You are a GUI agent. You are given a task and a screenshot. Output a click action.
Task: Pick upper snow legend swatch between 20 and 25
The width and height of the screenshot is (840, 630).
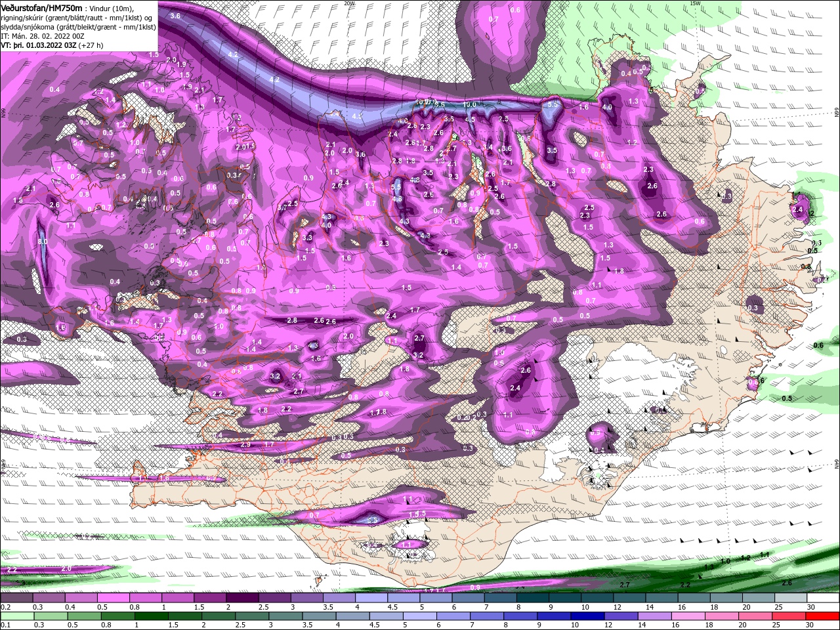tap(758, 598)
